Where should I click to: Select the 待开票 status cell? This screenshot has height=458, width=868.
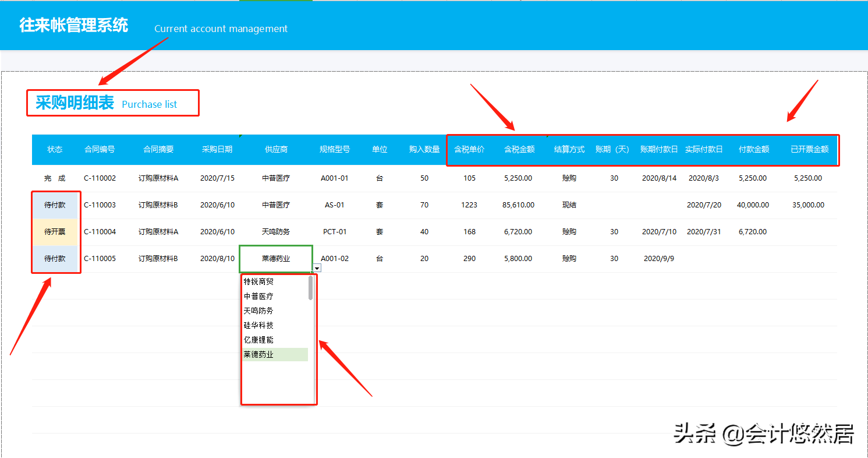(x=55, y=232)
